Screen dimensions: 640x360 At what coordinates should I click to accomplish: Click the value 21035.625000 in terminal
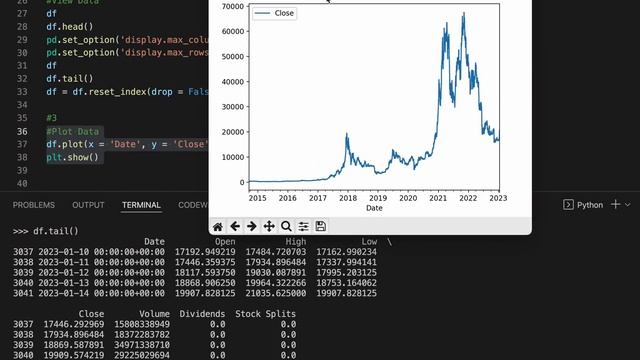pyautogui.click(x=276, y=293)
